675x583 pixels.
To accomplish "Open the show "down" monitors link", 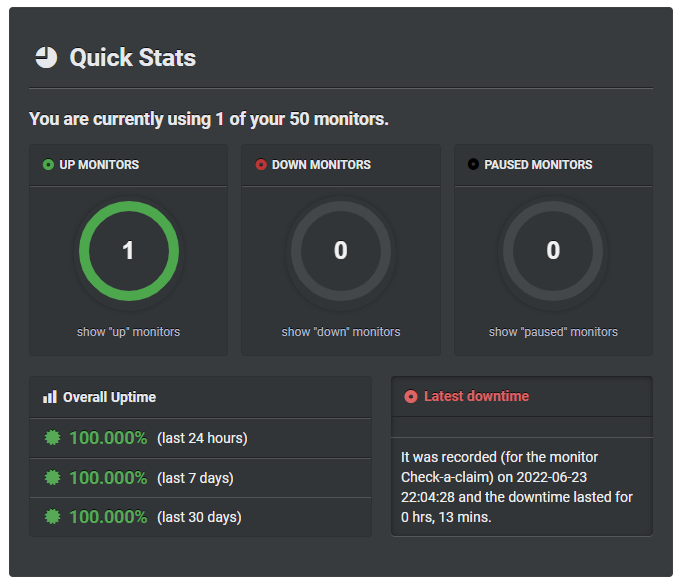I will 341,332.
